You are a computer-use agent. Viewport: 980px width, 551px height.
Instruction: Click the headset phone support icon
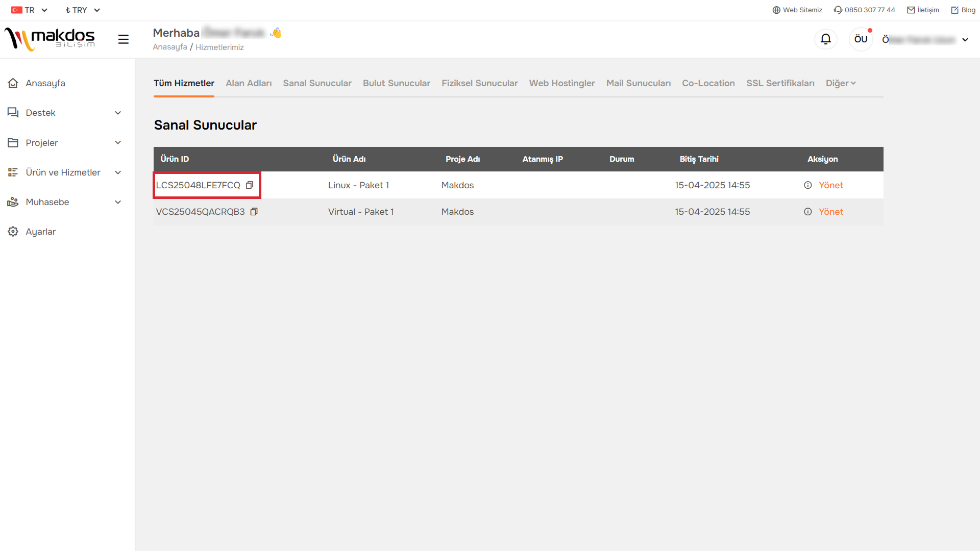point(838,10)
